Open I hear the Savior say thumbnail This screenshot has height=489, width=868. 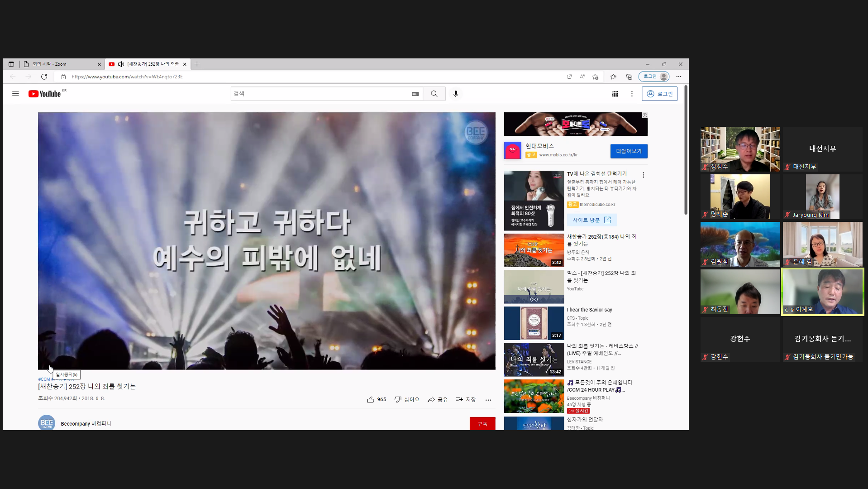tap(534, 323)
